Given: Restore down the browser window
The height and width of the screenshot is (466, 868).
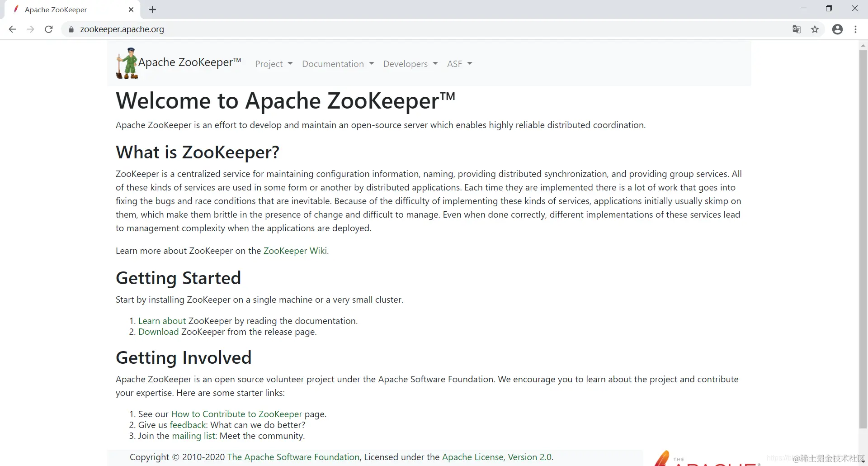Looking at the screenshot, I should click(829, 9).
